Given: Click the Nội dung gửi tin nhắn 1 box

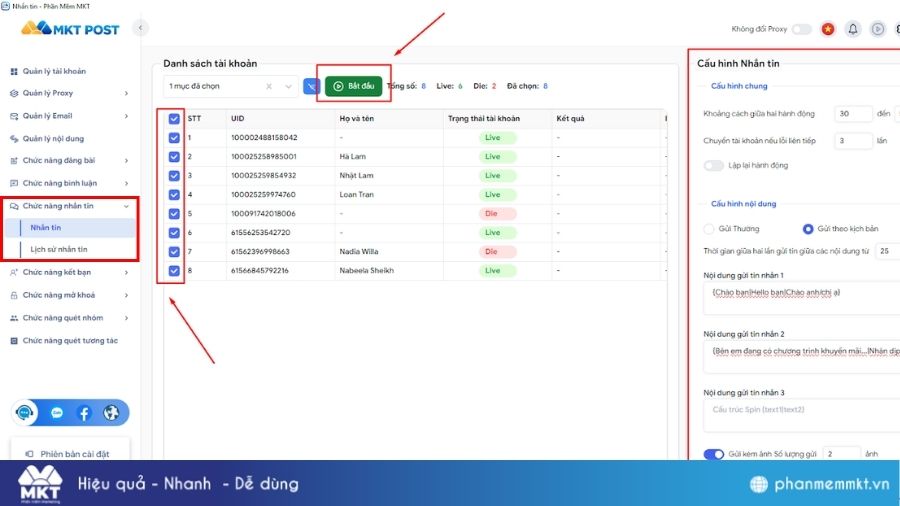Looking at the screenshot, I should [801, 299].
